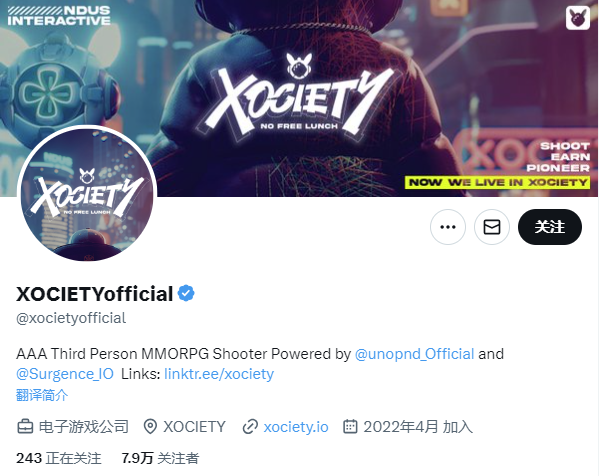Open the XOCIETY profile avatar picture

tap(87, 194)
